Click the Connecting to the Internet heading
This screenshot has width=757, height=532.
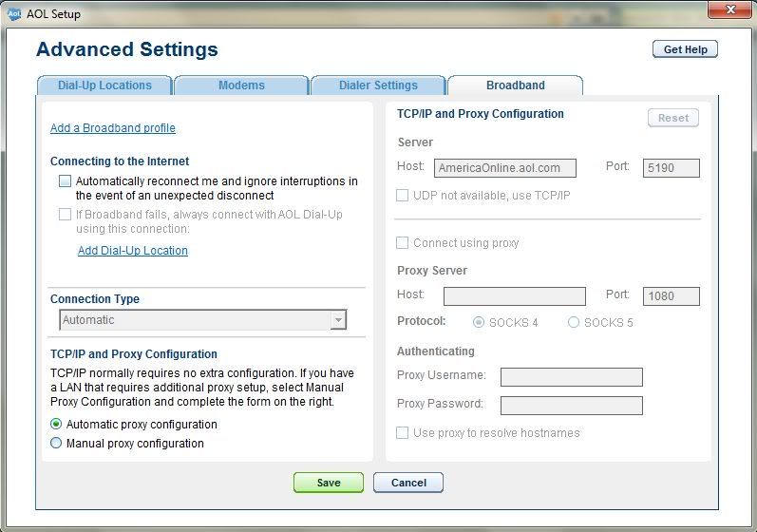coord(120,161)
